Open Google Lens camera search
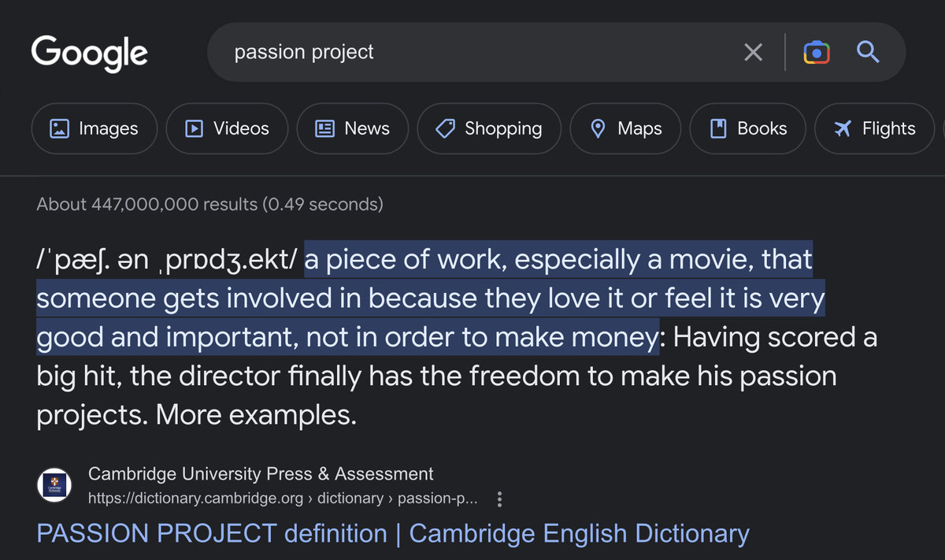945x560 pixels. (817, 53)
